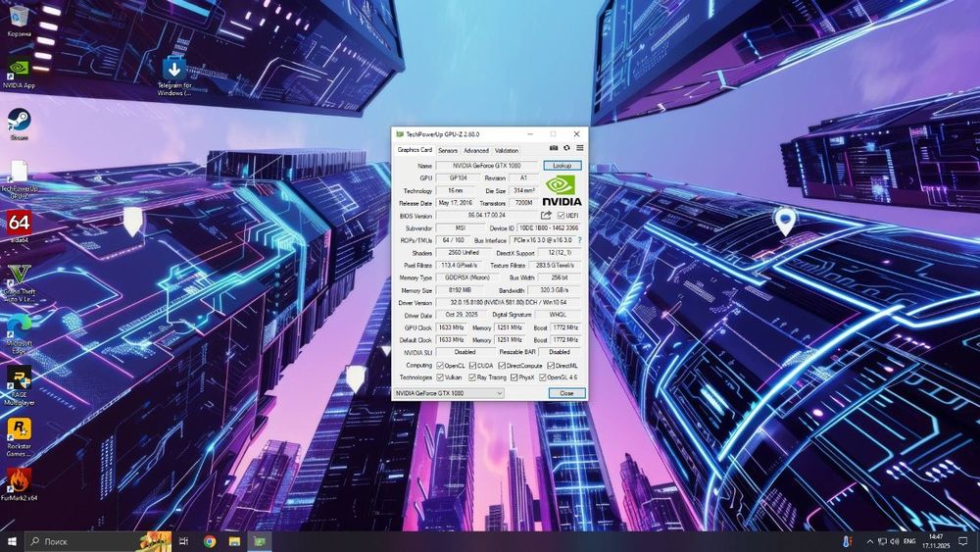Toggle the Ray Tracing checkbox
The width and height of the screenshot is (980, 552).
click(472, 377)
